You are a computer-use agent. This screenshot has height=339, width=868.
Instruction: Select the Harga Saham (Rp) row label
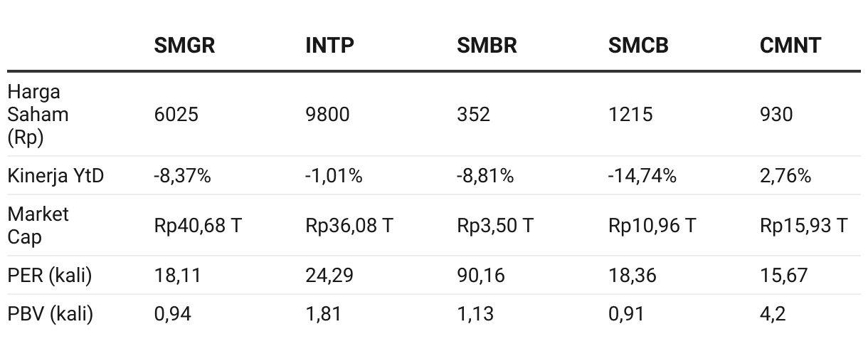click(x=38, y=115)
